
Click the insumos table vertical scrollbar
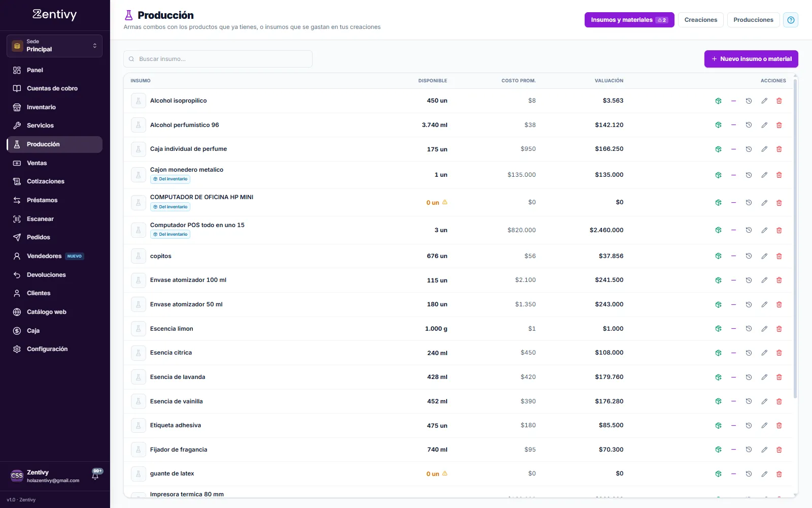coord(795,238)
